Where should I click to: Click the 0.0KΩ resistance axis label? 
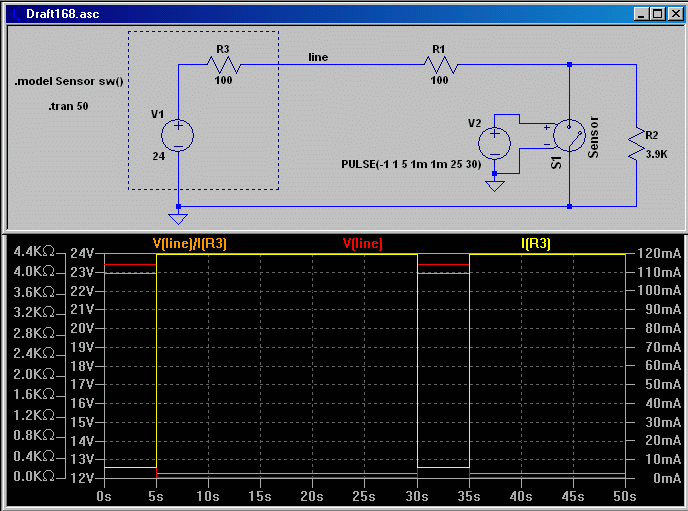(x=34, y=476)
